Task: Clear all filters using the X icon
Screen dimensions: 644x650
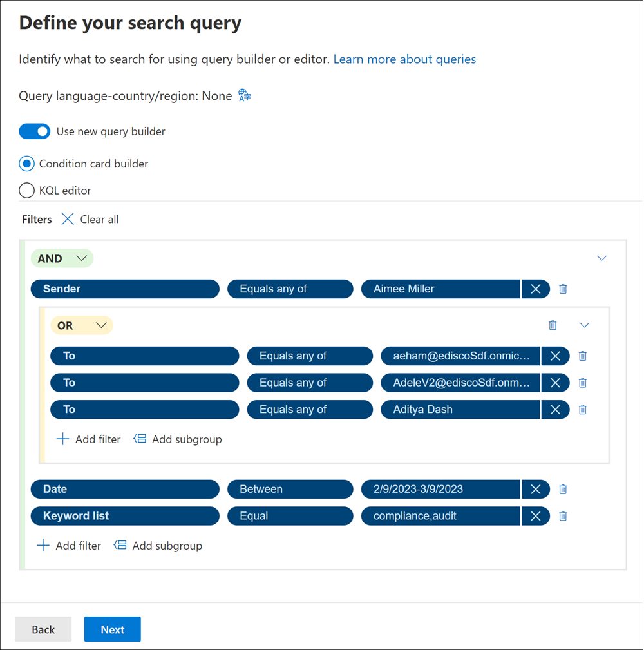Action: (x=68, y=219)
